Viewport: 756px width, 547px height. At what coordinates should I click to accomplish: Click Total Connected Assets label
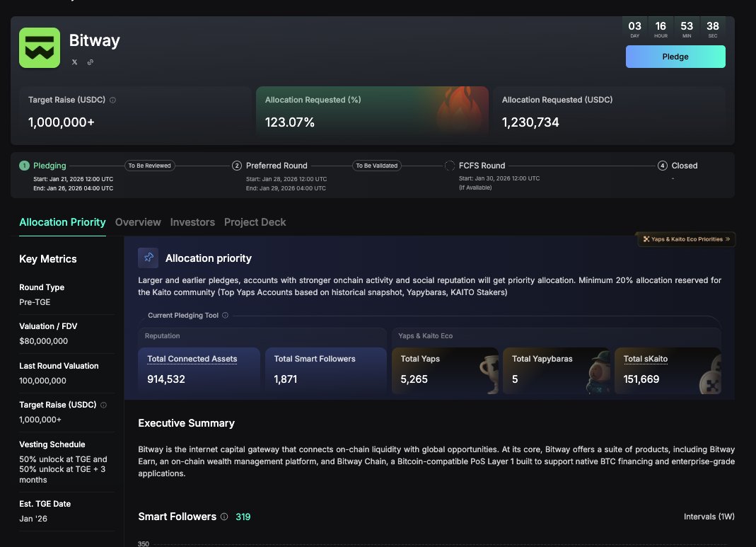point(192,359)
